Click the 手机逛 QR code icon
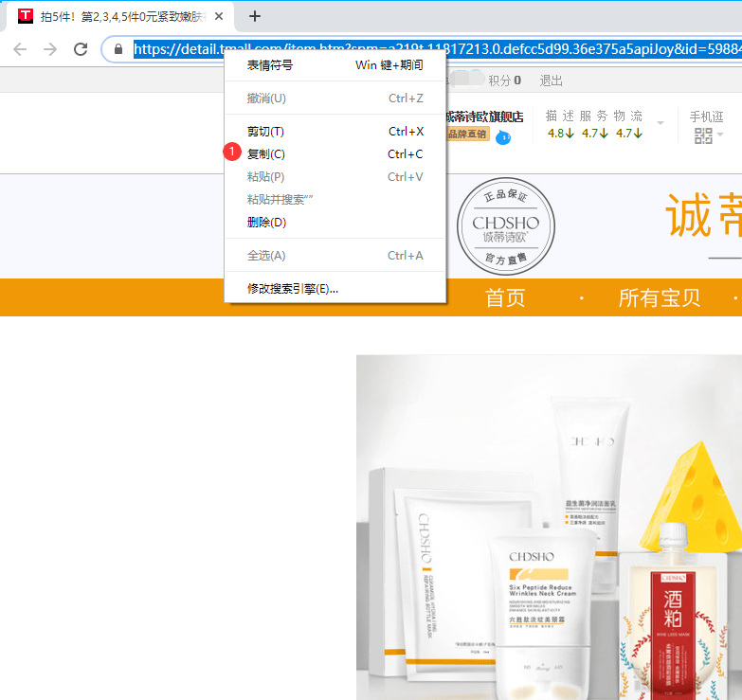 point(703,135)
